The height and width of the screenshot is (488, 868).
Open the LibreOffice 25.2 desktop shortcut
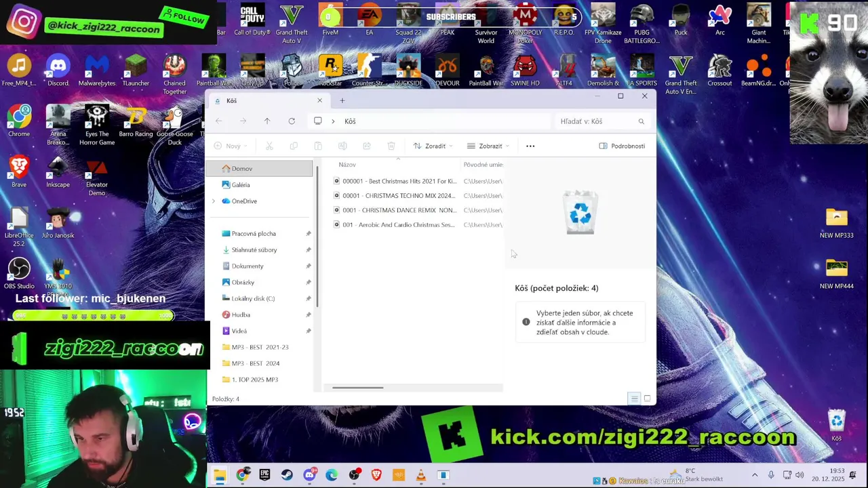[19, 227]
